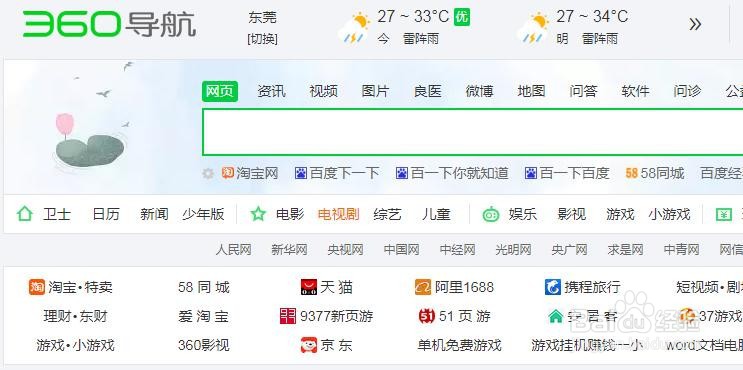Open the 单机免费游戏 link
Image resolution: width=743 pixels, height=370 pixels.
coord(459,345)
